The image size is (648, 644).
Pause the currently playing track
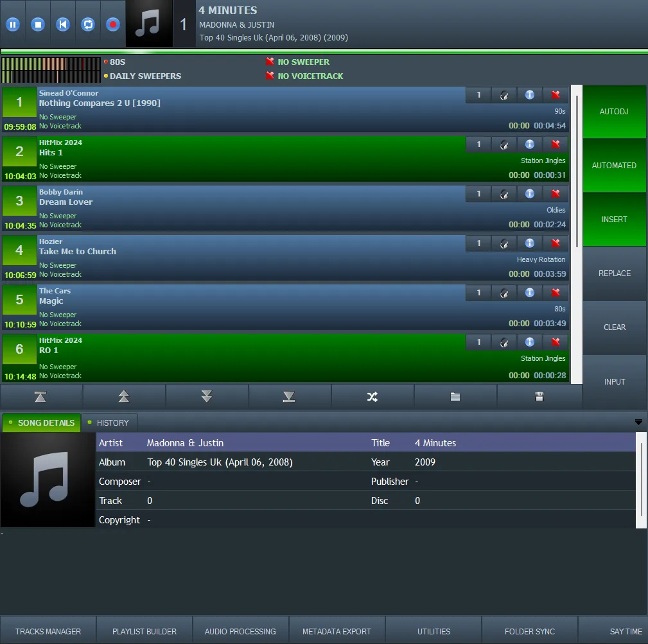pos(13,25)
